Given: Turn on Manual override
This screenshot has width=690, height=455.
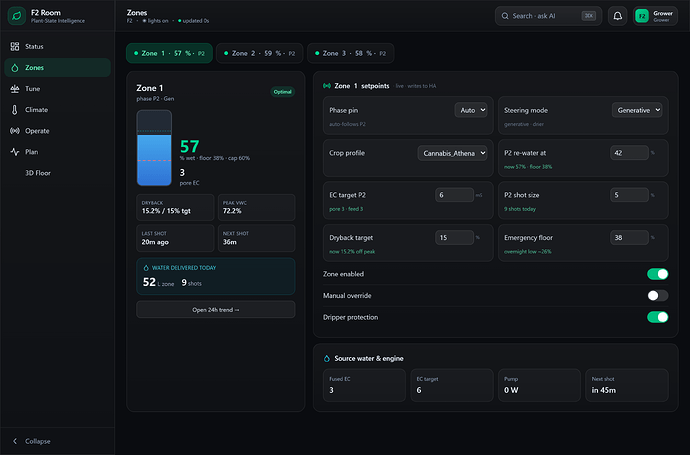Looking at the screenshot, I should 657,295.
